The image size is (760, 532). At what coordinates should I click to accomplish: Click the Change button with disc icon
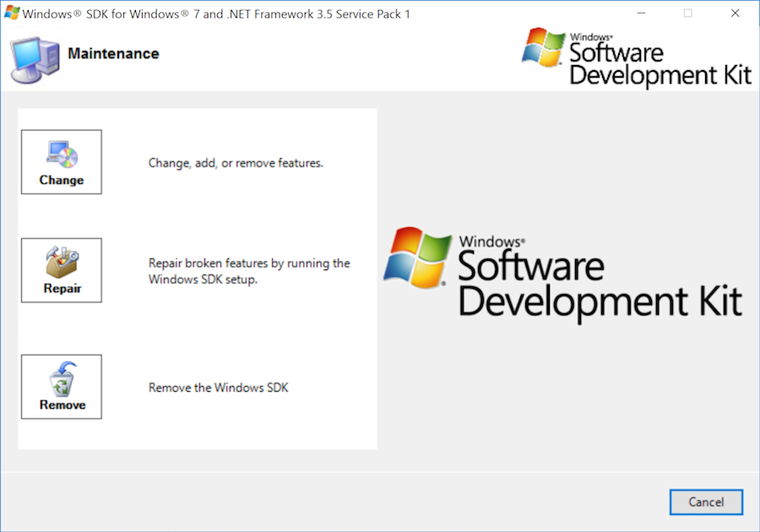tap(62, 162)
